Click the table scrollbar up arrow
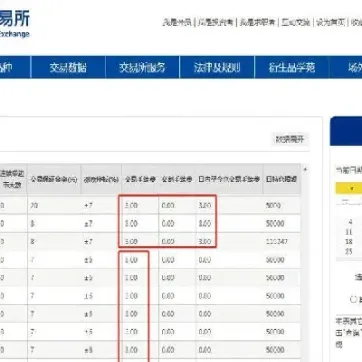Viewport: 362px width, 362px height. 305,170
